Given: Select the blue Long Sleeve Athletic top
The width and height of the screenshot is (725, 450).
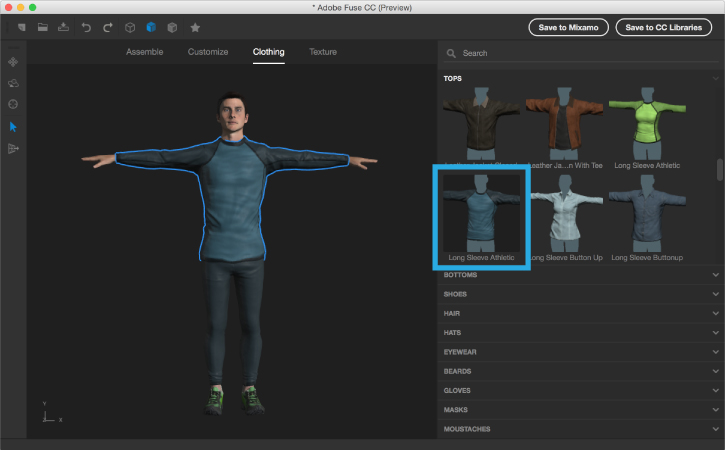Looking at the screenshot, I should click(x=481, y=214).
